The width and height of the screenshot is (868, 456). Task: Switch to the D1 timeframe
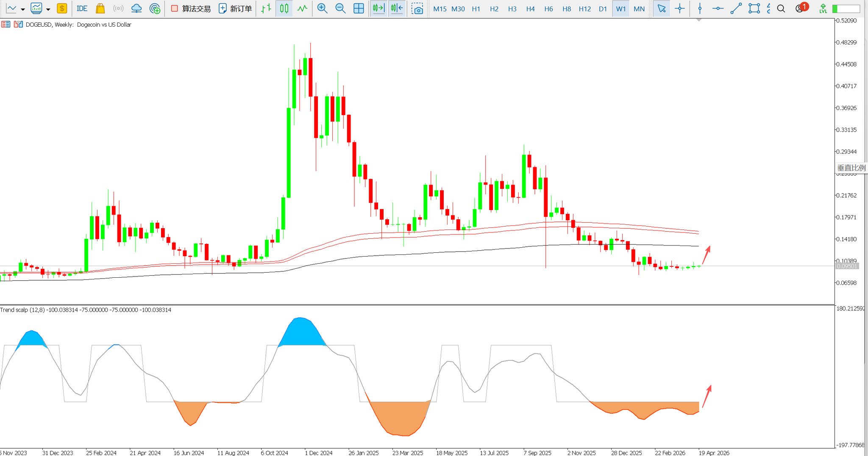(x=603, y=9)
